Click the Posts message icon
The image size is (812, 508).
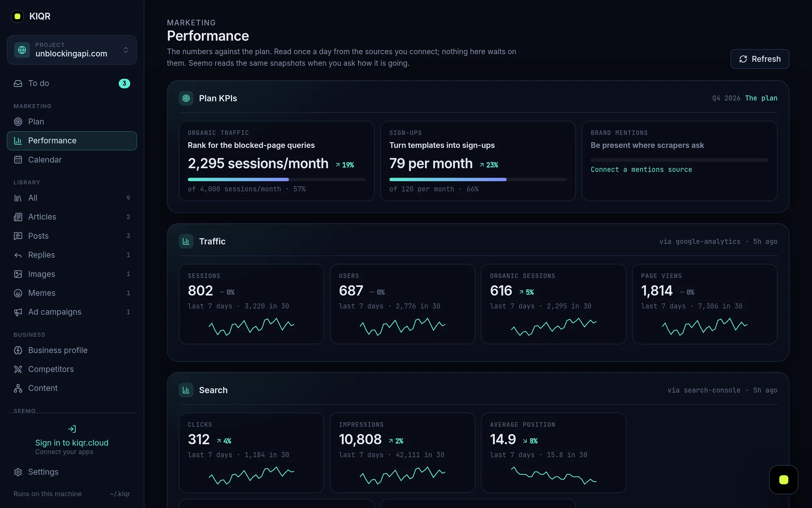coord(18,236)
